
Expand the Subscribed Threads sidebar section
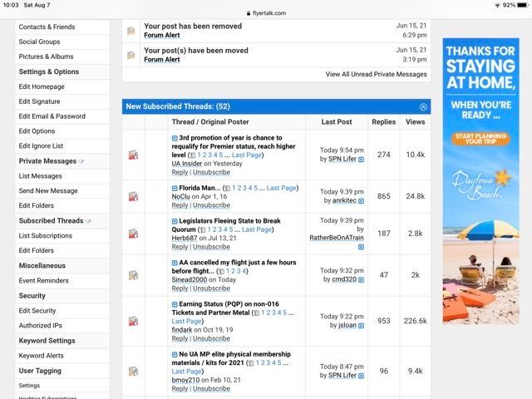click(88, 221)
